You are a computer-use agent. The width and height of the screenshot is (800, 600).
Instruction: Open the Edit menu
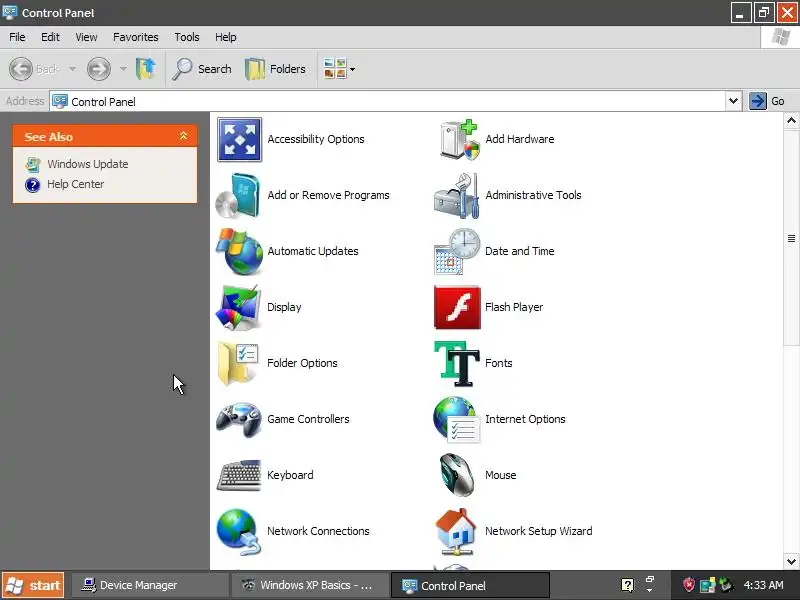(x=50, y=37)
